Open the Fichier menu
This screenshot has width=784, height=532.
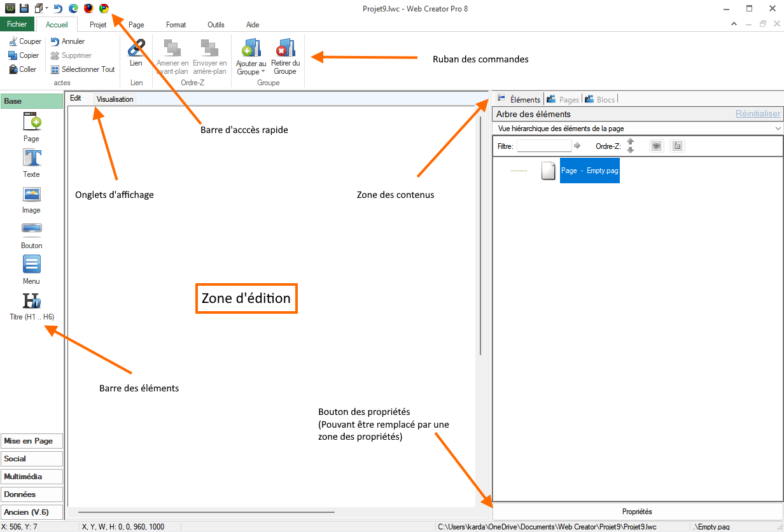(x=17, y=25)
